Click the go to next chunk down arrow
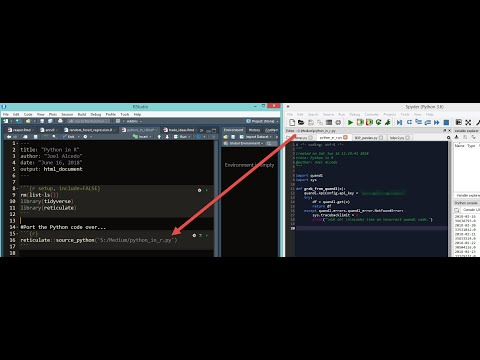 (x=167, y=137)
